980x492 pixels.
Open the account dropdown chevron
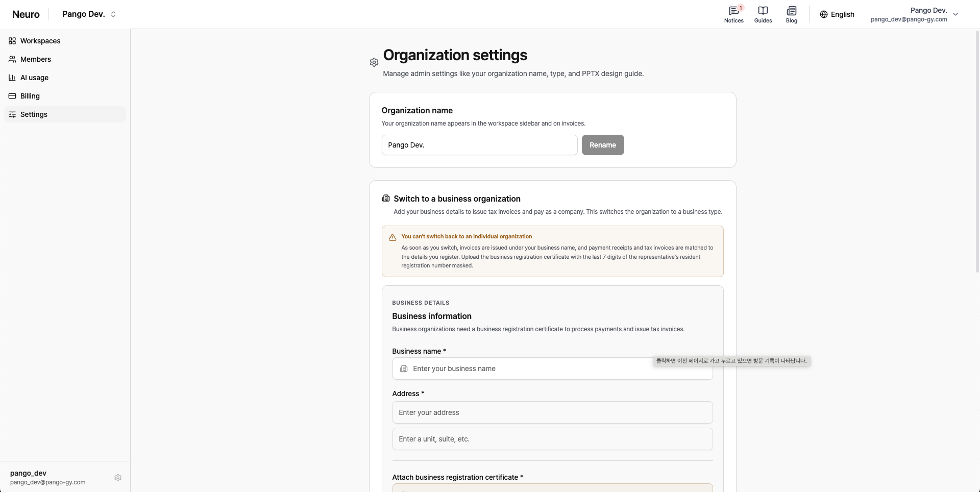tap(955, 14)
